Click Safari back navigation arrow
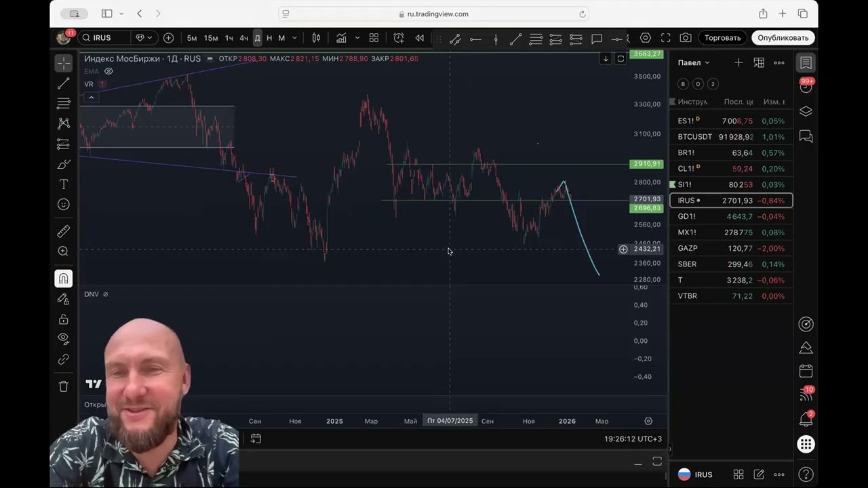868x488 pixels. click(139, 14)
